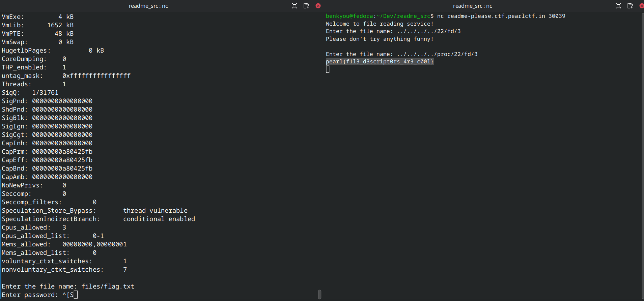Image resolution: width=644 pixels, height=301 pixels.
Task: Click the CapPrm 00000000a80425fb line
Action: pos(47,152)
